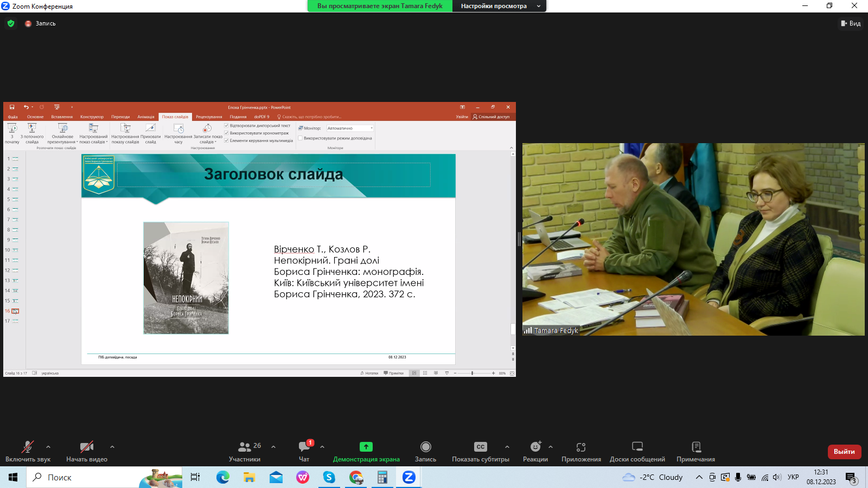Expand the arrow next to Участники
Screen dimensions: 868x488
[x=273, y=447]
